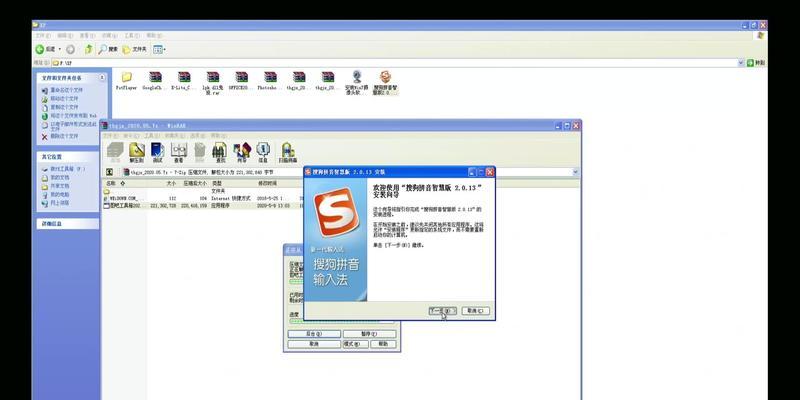Open Explorer Help menu
800x400 pixels.
coord(154,36)
